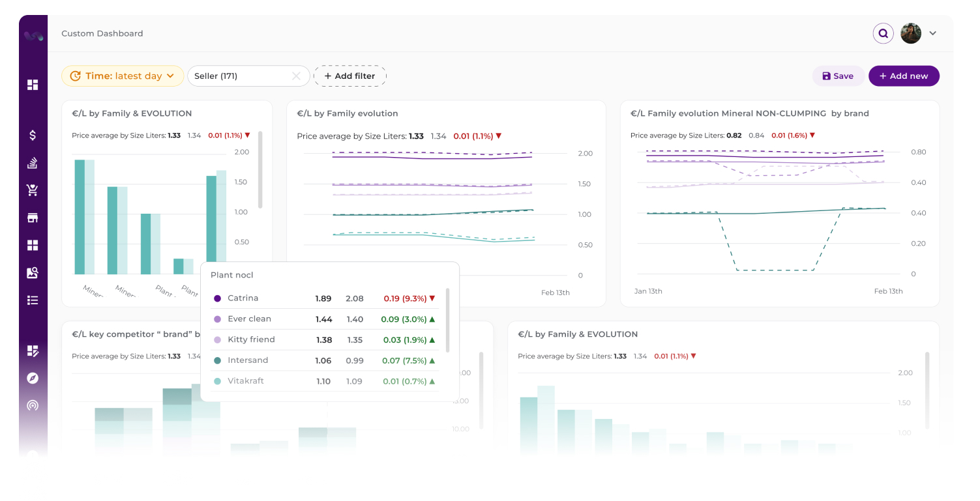Open the list view sidebar icon
980x501 pixels.
[33, 300]
